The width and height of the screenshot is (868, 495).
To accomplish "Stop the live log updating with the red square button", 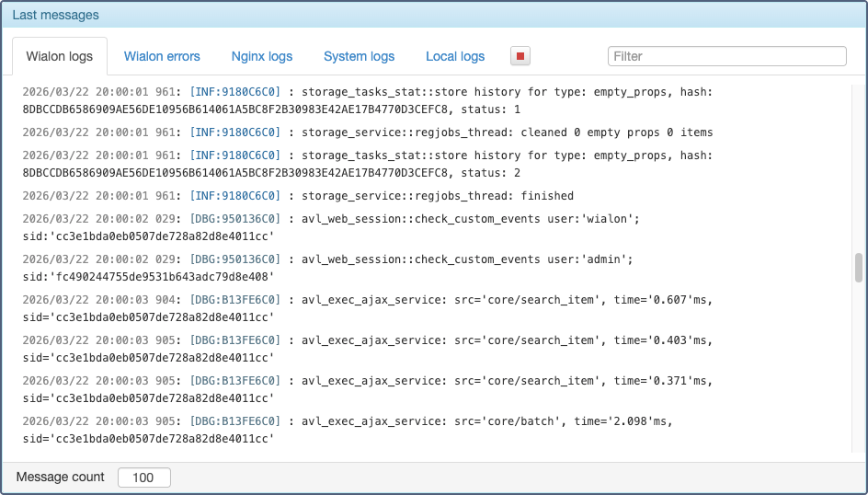I will pos(520,56).
